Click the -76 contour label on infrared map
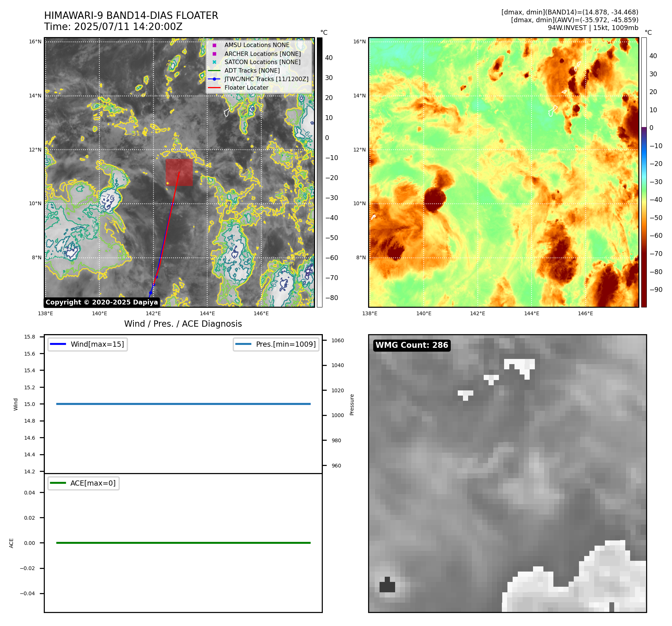Screen dimensions: 672x626 pyautogui.click(x=108, y=196)
